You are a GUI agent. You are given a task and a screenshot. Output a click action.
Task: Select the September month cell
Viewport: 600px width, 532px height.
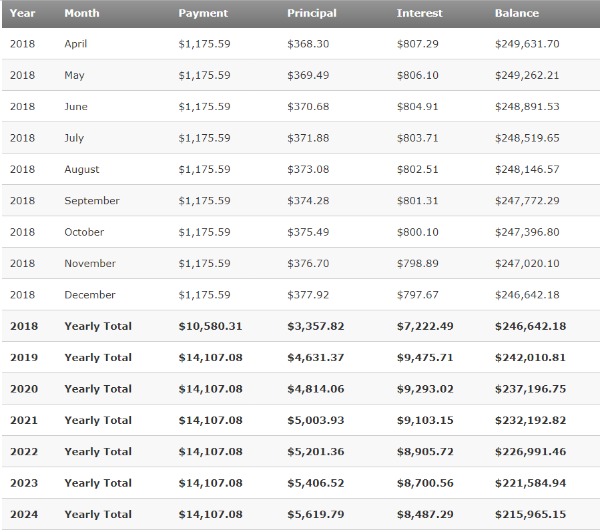click(x=92, y=201)
